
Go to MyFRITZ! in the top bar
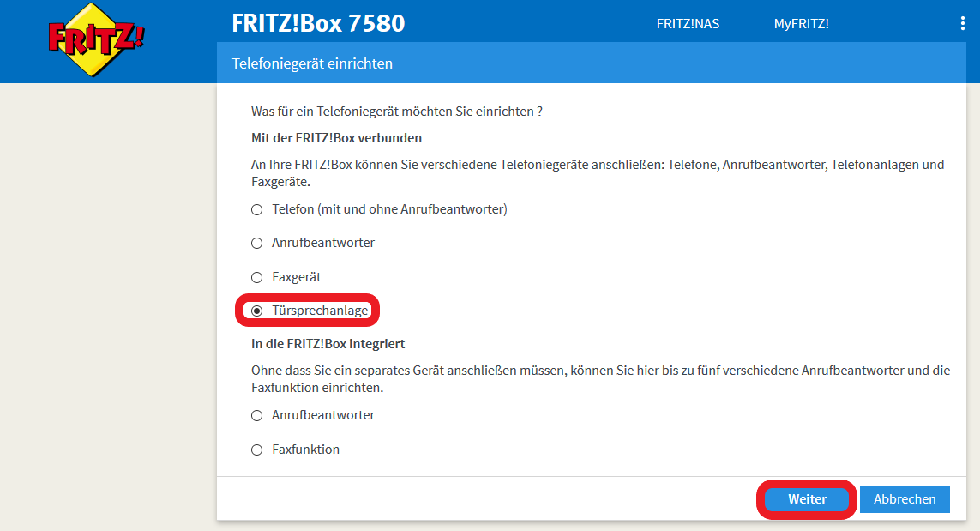point(801,24)
